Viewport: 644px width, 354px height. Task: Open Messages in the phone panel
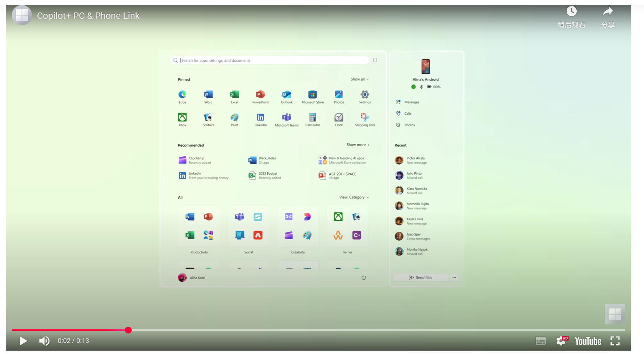[x=411, y=102]
